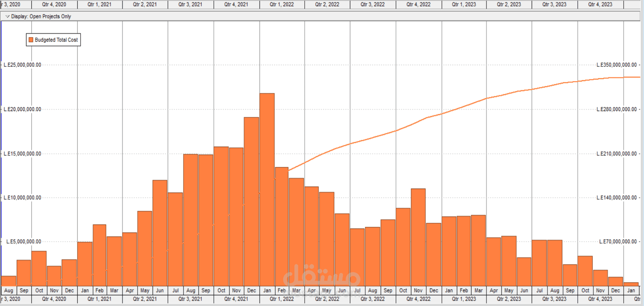This screenshot has width=644, height=306.
Task: Select the November 2022 histogram bar
Action: [x=418, y=237]
